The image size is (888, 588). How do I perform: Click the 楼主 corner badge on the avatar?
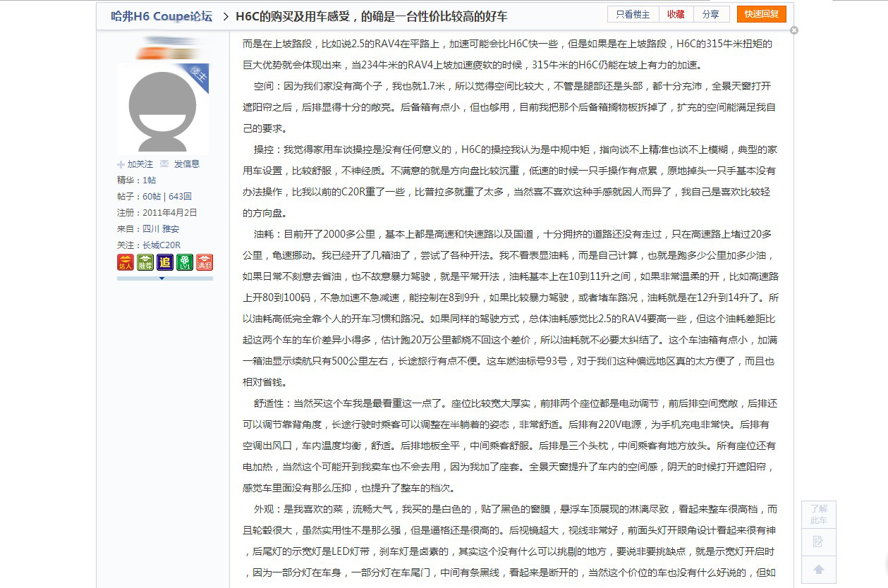click(199, 75)
